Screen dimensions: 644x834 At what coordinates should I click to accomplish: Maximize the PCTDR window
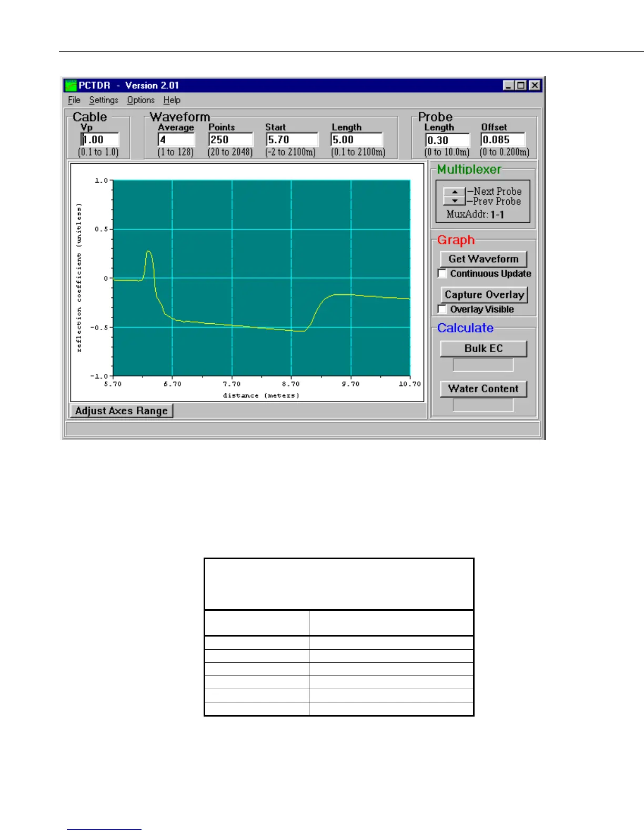521,85
